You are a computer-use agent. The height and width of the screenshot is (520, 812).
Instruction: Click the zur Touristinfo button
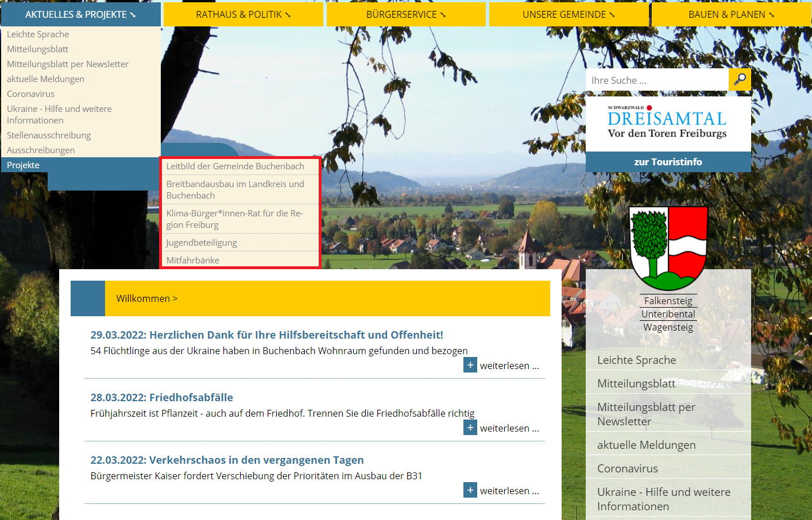[x=668, y=162]
